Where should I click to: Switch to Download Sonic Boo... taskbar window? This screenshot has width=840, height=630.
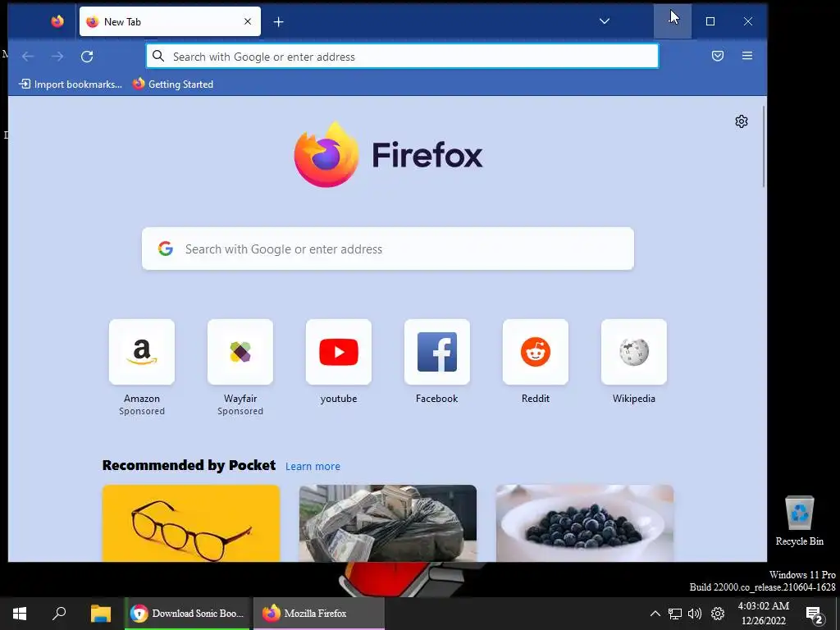click(x=188, y=614)
